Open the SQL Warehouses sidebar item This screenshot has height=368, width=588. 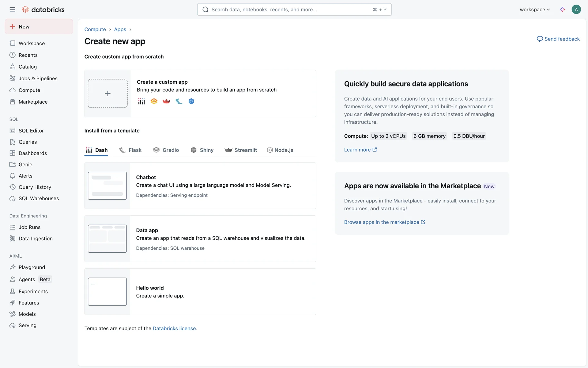click(39, 198)
